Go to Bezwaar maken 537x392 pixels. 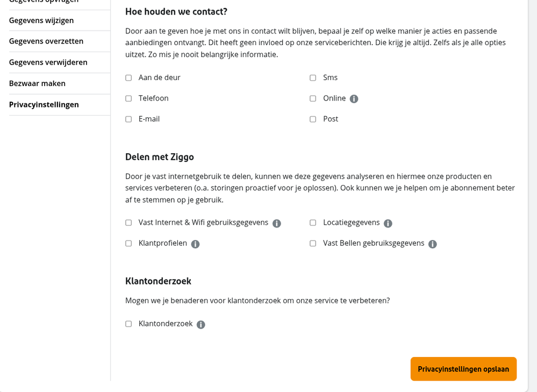[37, 83]
